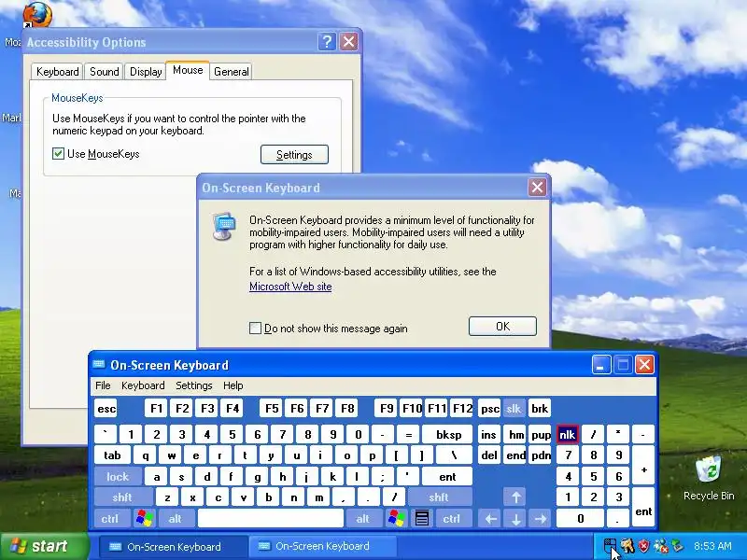Click second On-Screen Keyboard taskbar button

tap(322, 546)
